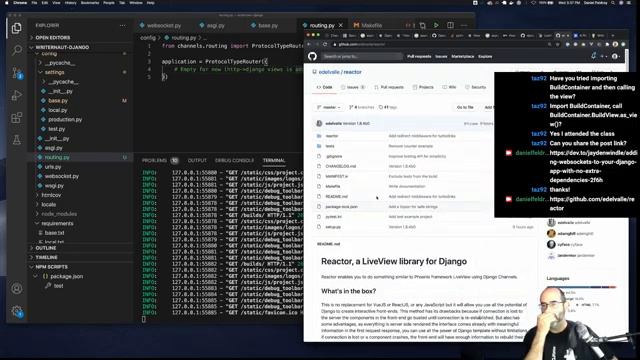This screenshot has width=640, height=360.
Task: Open the master branch dropdown
Action: pos(329,107)
